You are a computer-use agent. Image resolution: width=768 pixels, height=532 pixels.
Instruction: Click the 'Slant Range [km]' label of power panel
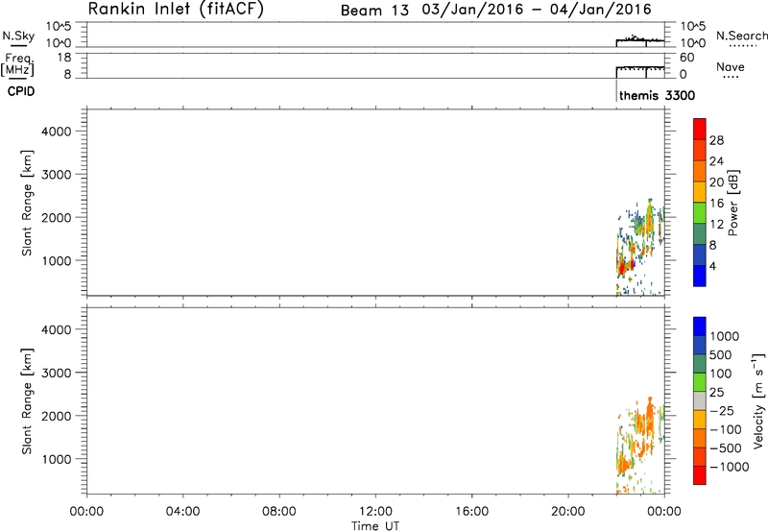pos(27,203)
